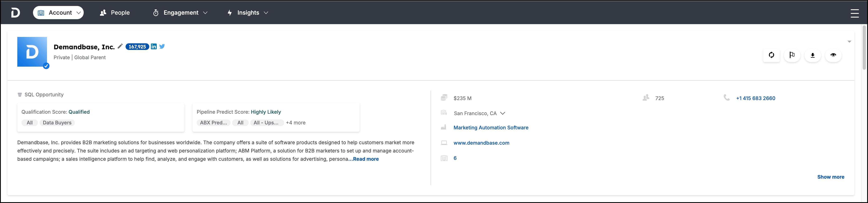Click the People silhouettes icon
Image resolution: width=868 pixels, height=203 pixels.
pos(103,13)
